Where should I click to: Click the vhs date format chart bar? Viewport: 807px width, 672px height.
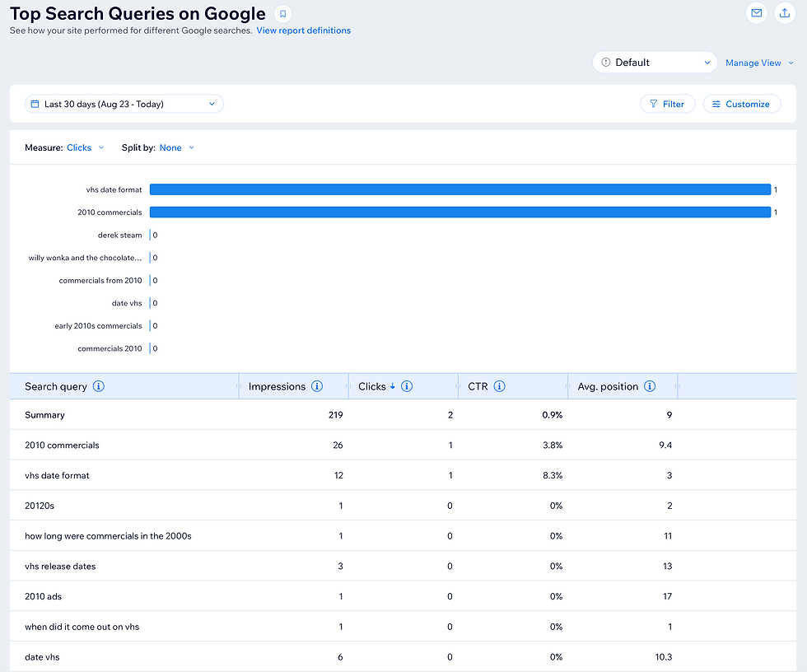pyautogui.click(x=460, y=189)
